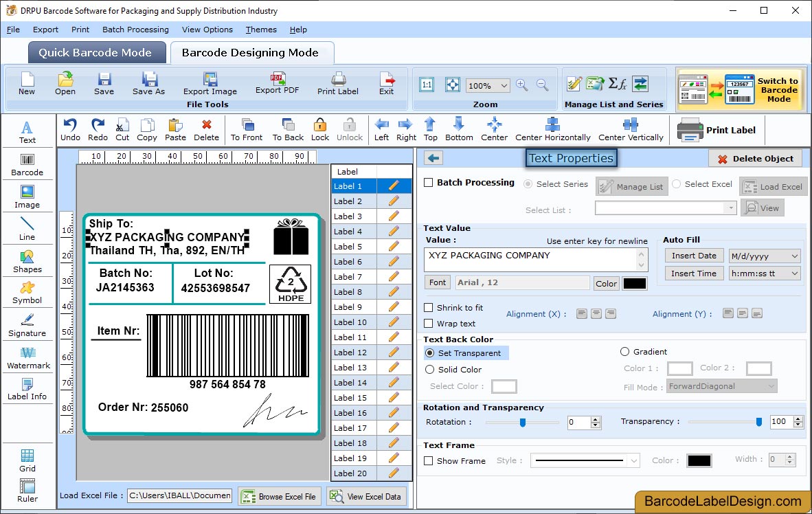Select the Gradient radio button

click(x=624, y=352)
